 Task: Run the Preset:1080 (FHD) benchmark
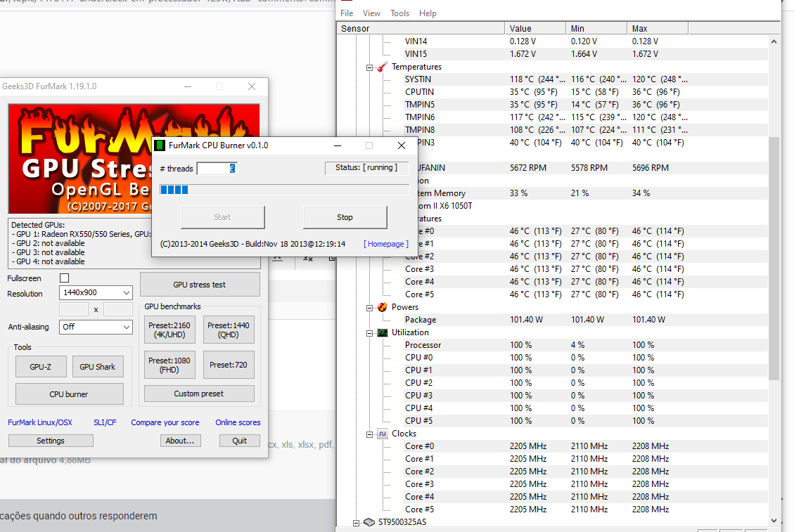pos(169,365)
